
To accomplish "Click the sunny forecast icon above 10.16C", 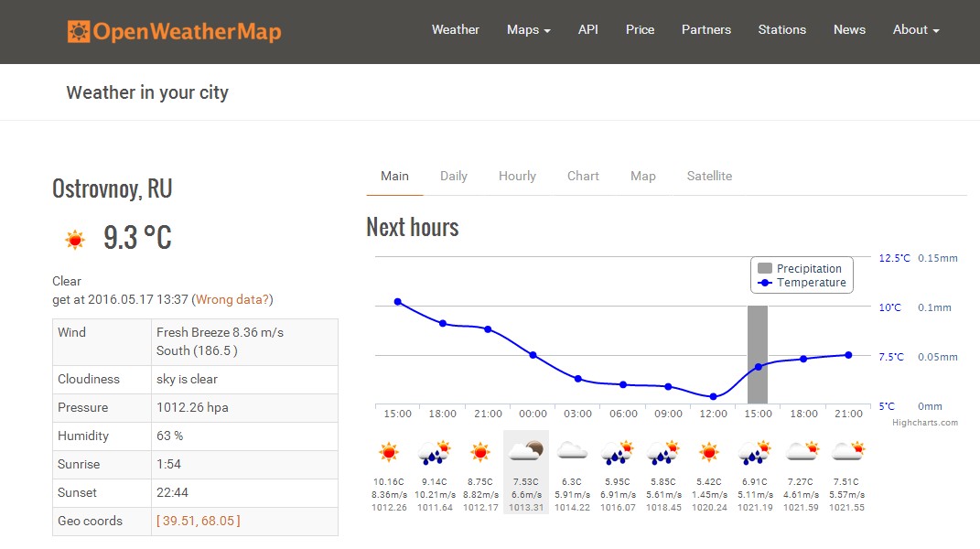I will point(389,451).
